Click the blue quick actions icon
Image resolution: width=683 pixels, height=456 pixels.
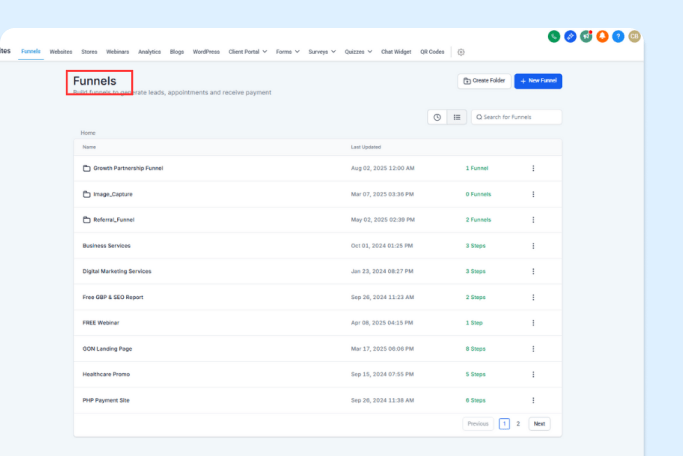[x=570, y=36]
